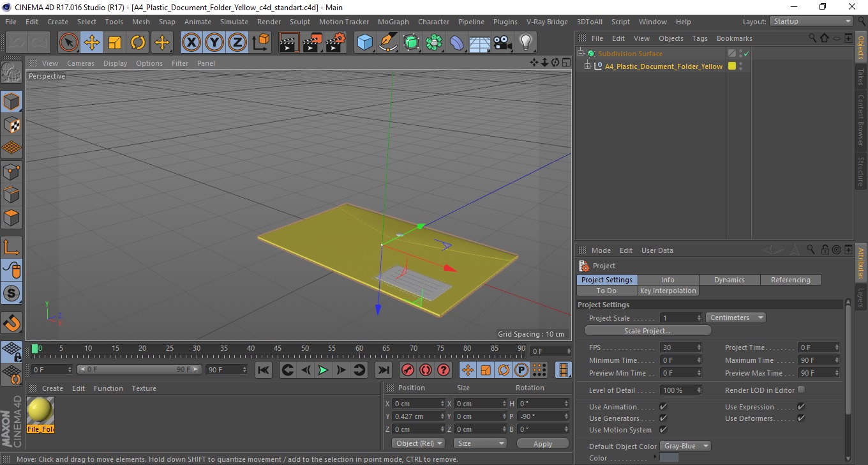Click the Apply coordinates button

(542, 444)
